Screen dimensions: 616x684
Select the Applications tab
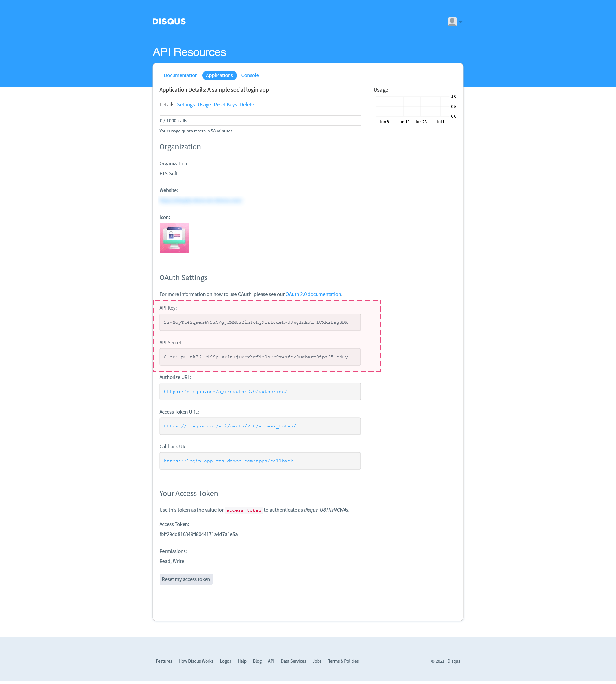219,75
